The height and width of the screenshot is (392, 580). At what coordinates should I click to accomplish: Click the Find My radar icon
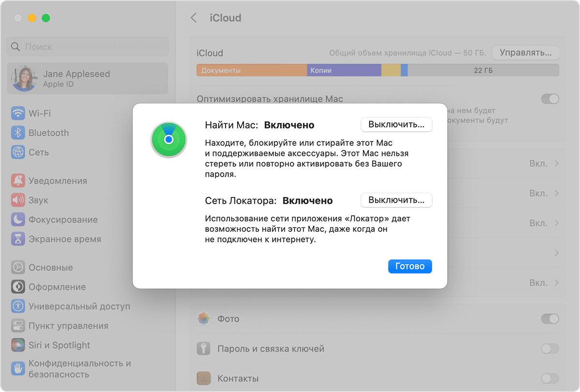(x=168, y=140)
